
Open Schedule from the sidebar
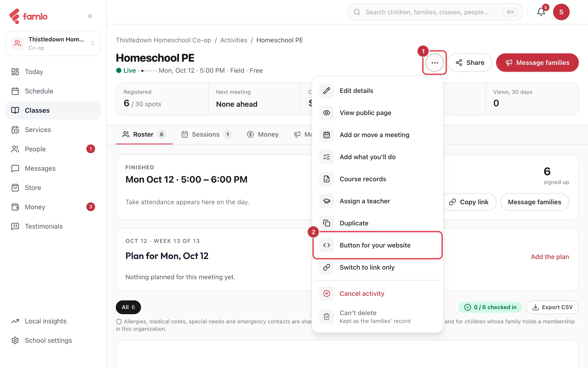53,91
